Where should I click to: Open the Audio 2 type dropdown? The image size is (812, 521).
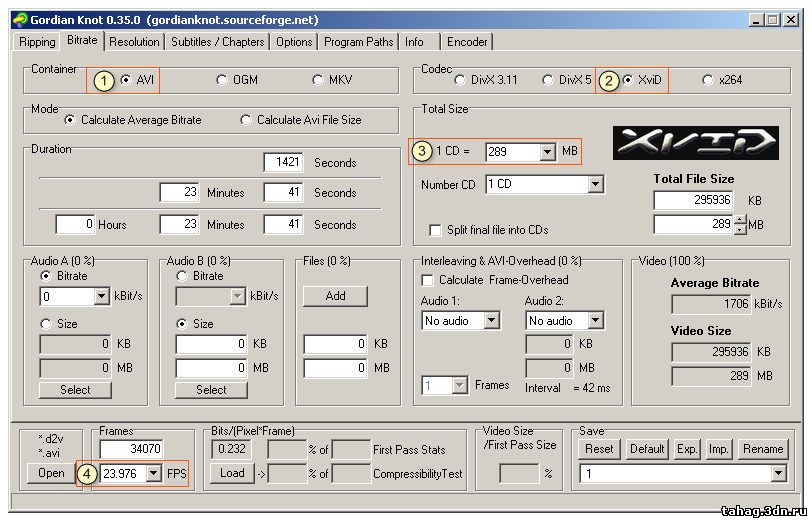pos(596,321)
